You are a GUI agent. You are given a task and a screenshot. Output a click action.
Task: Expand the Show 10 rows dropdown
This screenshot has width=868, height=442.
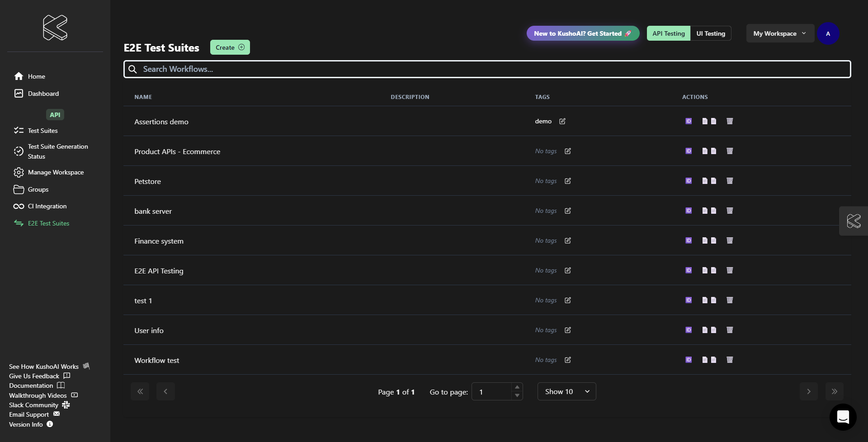[x=566, y=391]
